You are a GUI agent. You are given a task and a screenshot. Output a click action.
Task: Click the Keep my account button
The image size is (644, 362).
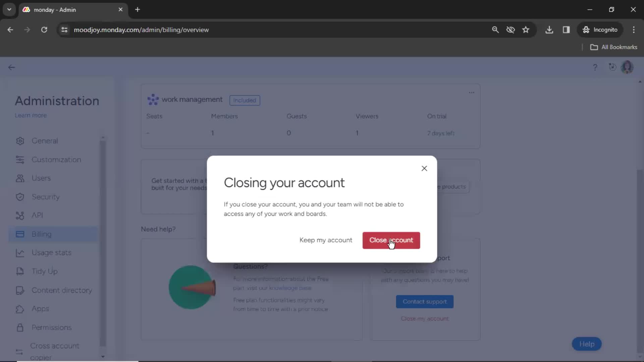(x=326, y=240)
